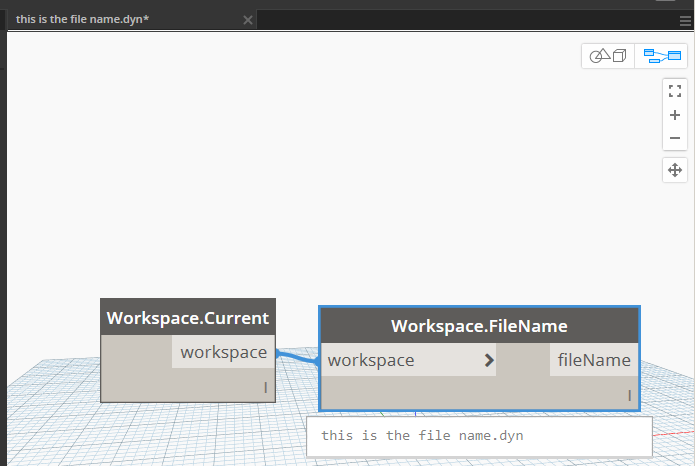Click the fileName output port
This screenshot has width=695, height=466.
(593, 360)
